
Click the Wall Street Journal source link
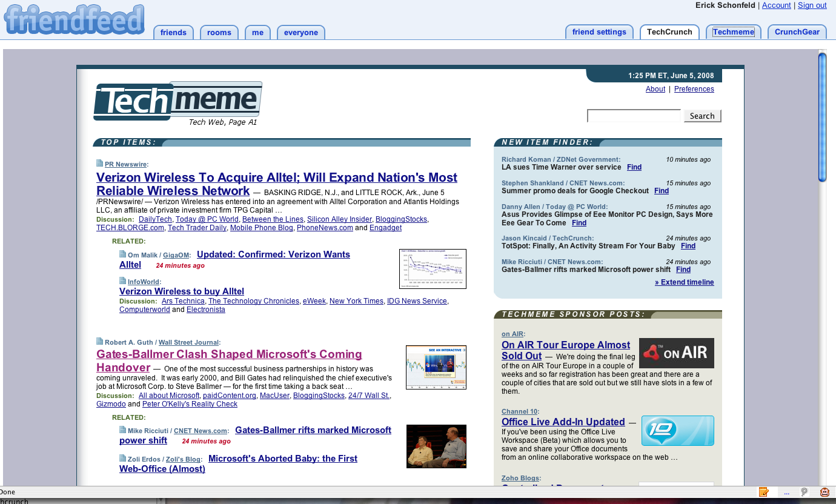click(x=188, y=343)
